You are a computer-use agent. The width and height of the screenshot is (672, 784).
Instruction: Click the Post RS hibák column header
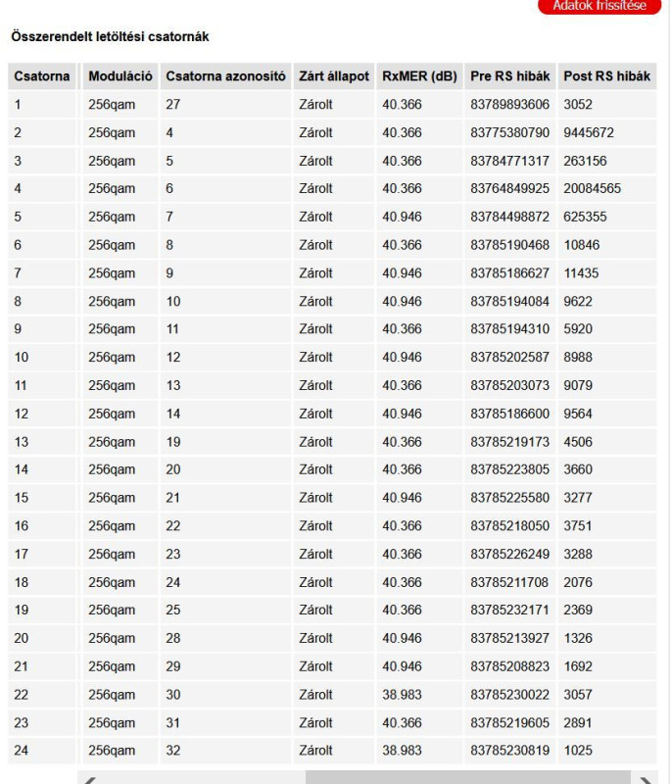(x=607, y=76)
